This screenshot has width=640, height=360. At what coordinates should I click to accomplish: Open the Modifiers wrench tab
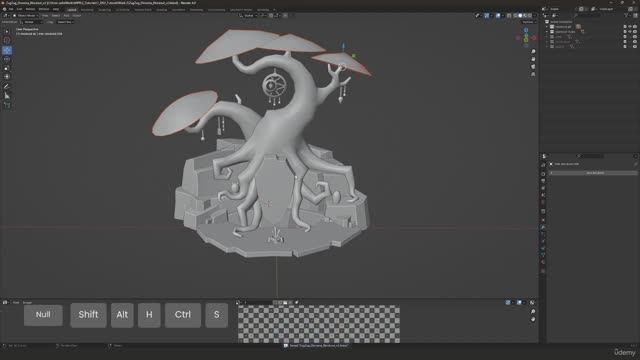543,227
